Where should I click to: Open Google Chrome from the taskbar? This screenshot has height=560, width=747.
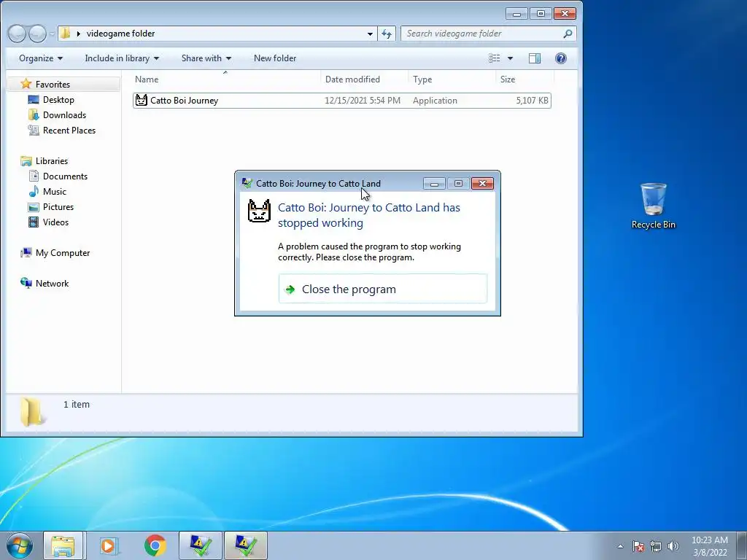pos(155,545)
